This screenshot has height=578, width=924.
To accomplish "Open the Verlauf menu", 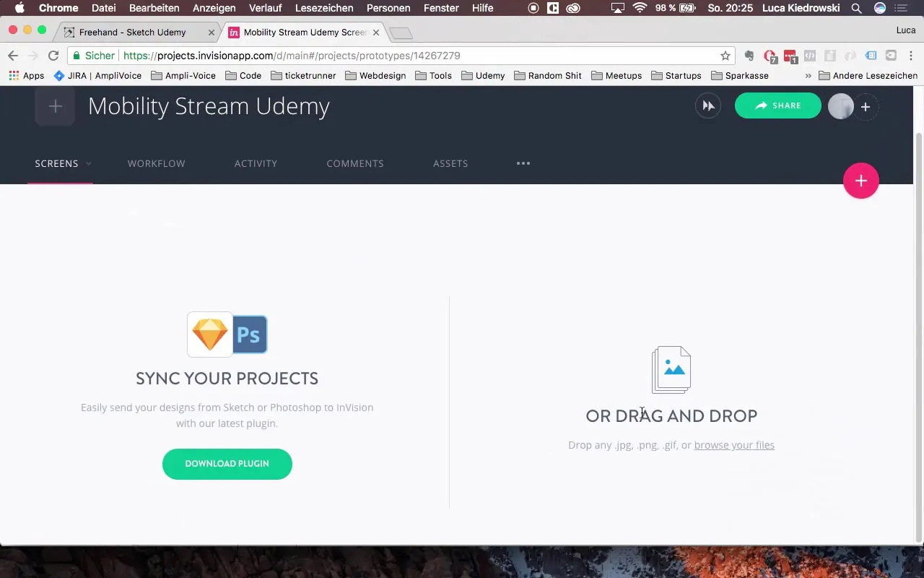I will (x=266, y=8).
